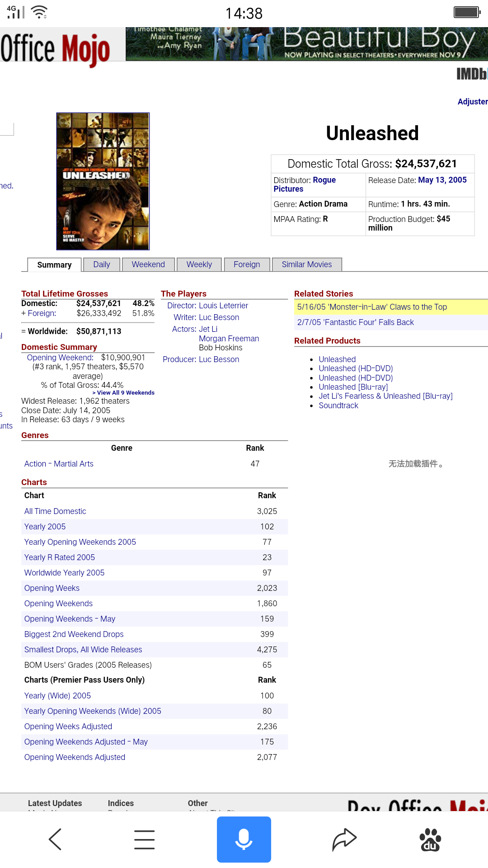Open the Rogue Pictures distributor link
The height and width of the screenshot is (868, 488).
305,184
